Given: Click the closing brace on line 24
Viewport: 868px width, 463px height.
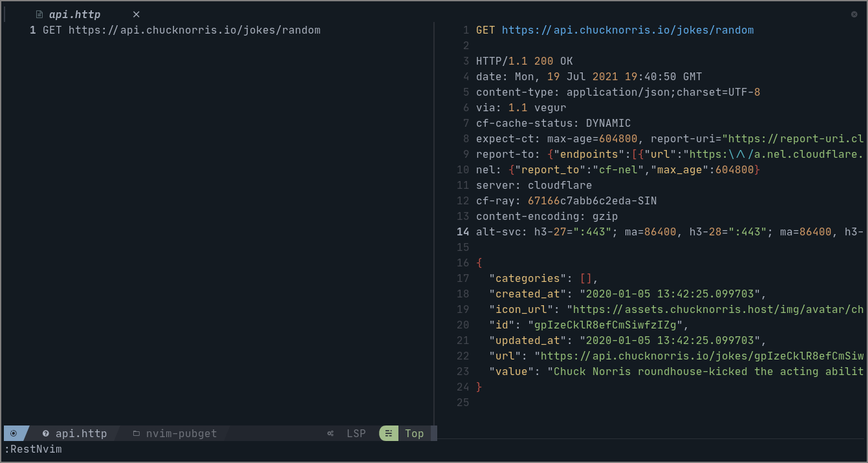Looking at the screenshot, I should click(479, 387).
